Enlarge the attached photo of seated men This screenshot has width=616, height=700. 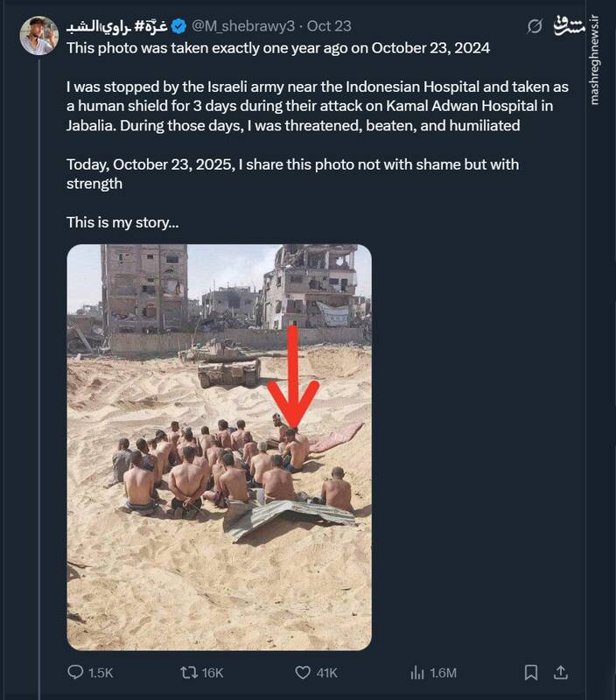(219, 446)
